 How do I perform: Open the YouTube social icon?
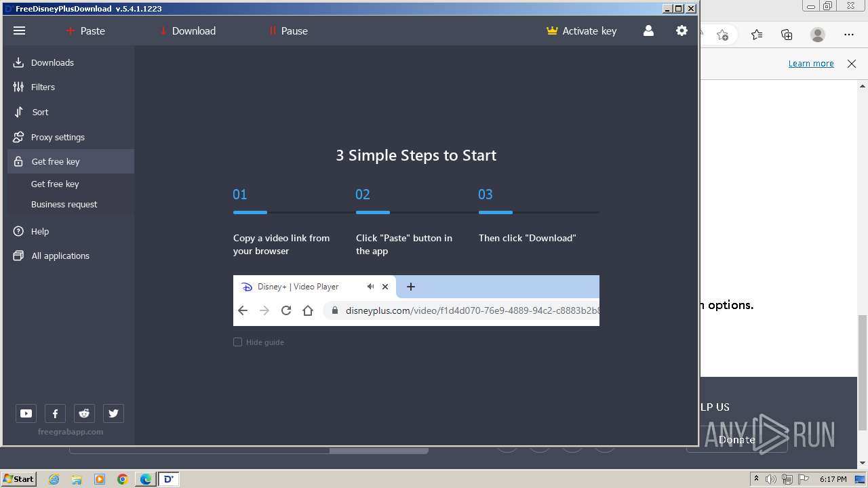click(26, 413)
